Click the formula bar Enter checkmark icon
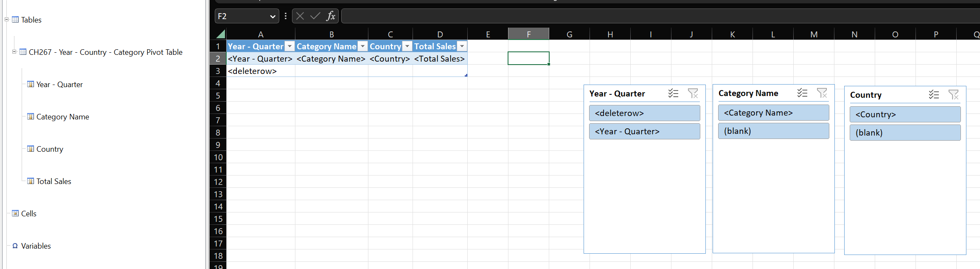This screenshot has width=980, height=269. pyautogui.click(x=315, y=16)
